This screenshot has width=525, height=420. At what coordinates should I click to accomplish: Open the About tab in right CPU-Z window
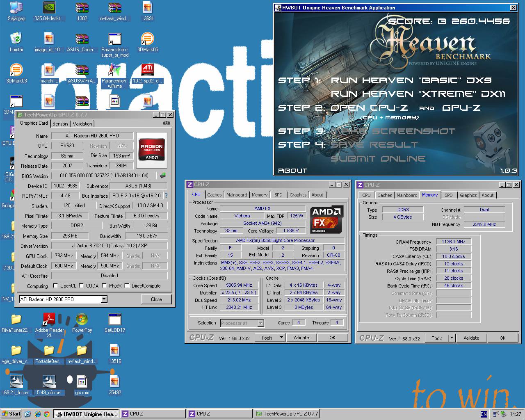[x=487, y=195]
